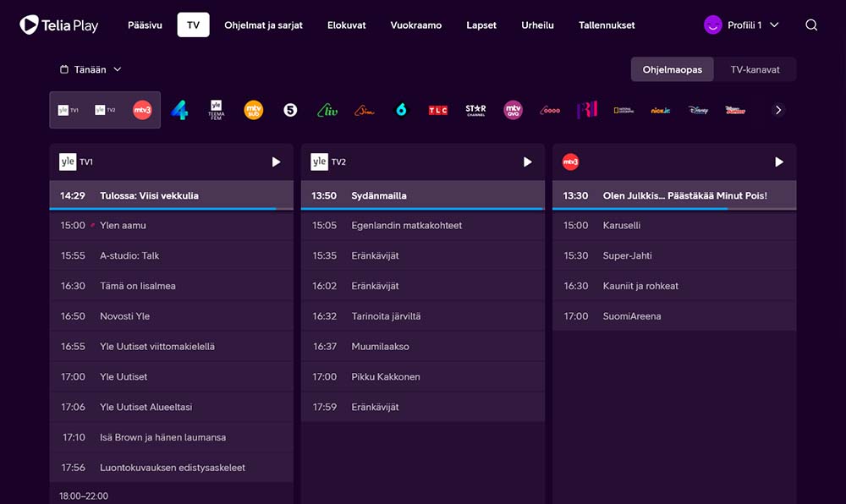Open current program Sydänmailla on TV2
The image size is (846, 504).
click(x=423, y=195)
